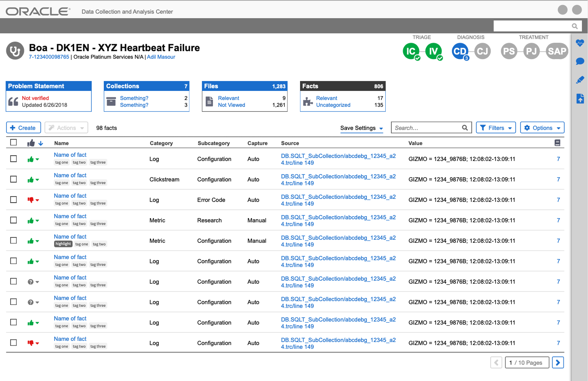Go to the next page of facts

tap(558, 362)
